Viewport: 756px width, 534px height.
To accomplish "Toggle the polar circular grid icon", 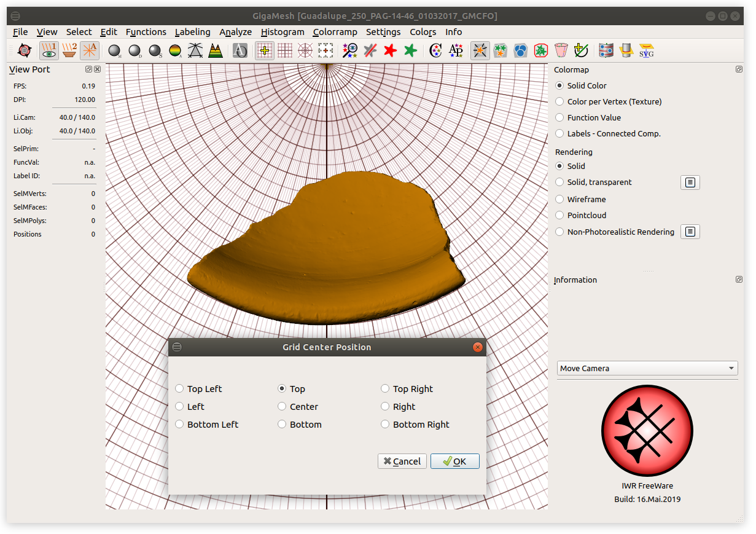I will (305, 50).
